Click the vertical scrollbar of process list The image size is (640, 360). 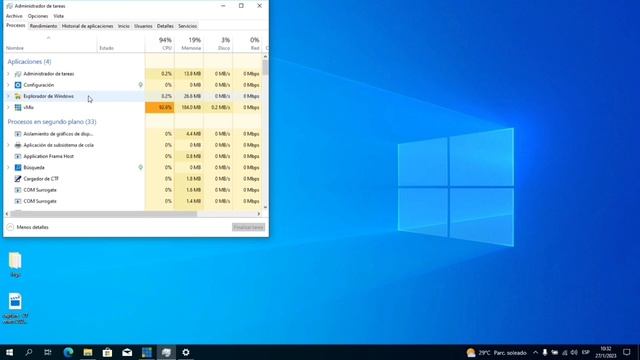pyautogui.click(x=265, y=131)
